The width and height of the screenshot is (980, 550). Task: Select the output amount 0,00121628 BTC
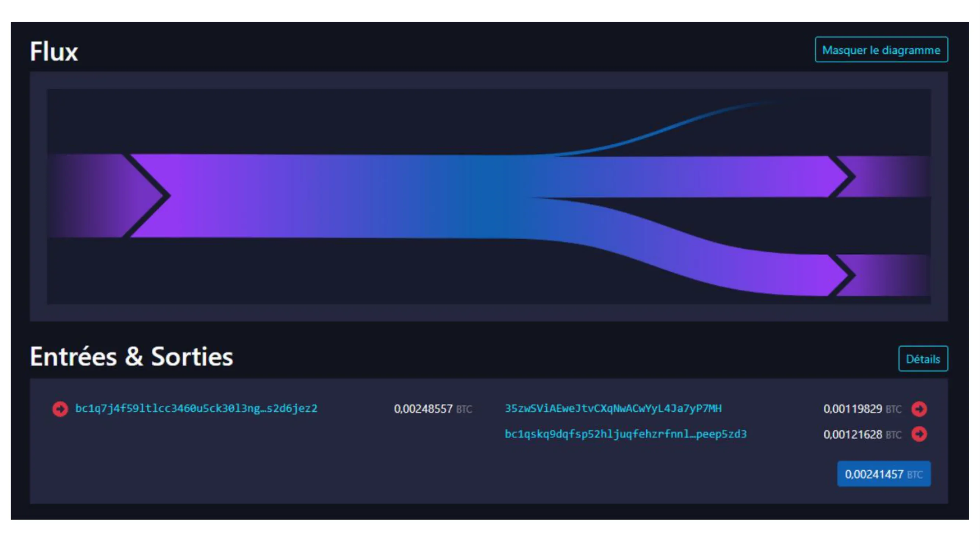[x=862, y=435]
